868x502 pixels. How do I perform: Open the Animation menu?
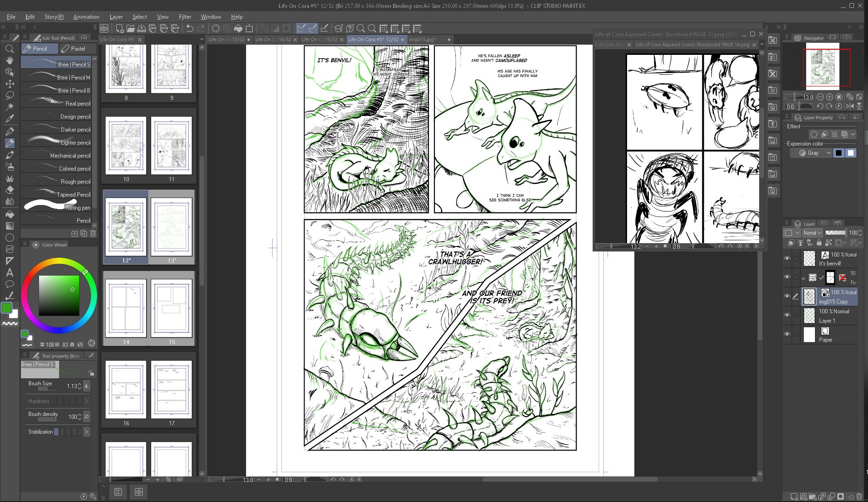click(86, 17)
